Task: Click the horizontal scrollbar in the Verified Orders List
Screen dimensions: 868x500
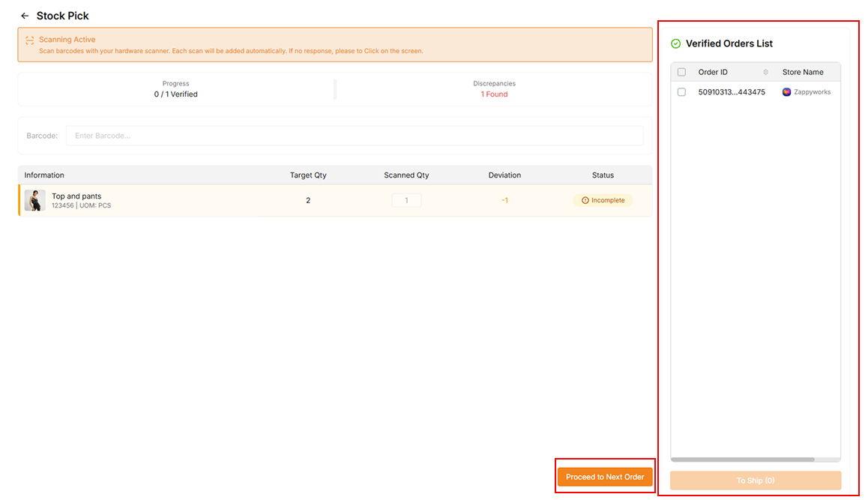Action: [742, 460]
